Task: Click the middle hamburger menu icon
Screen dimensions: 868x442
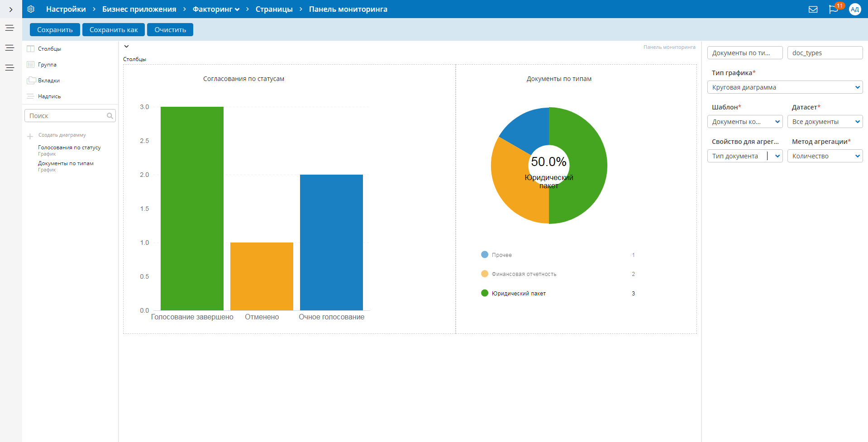Action: coord(10,48)
